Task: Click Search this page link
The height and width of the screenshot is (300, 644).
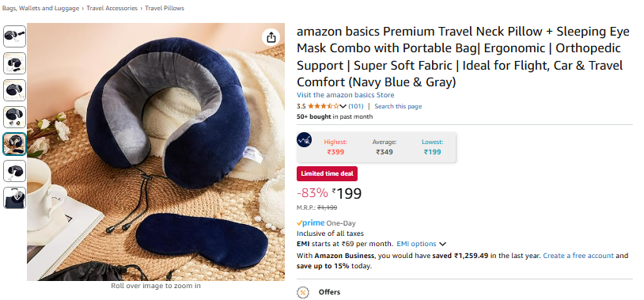Action: (398, 106)
